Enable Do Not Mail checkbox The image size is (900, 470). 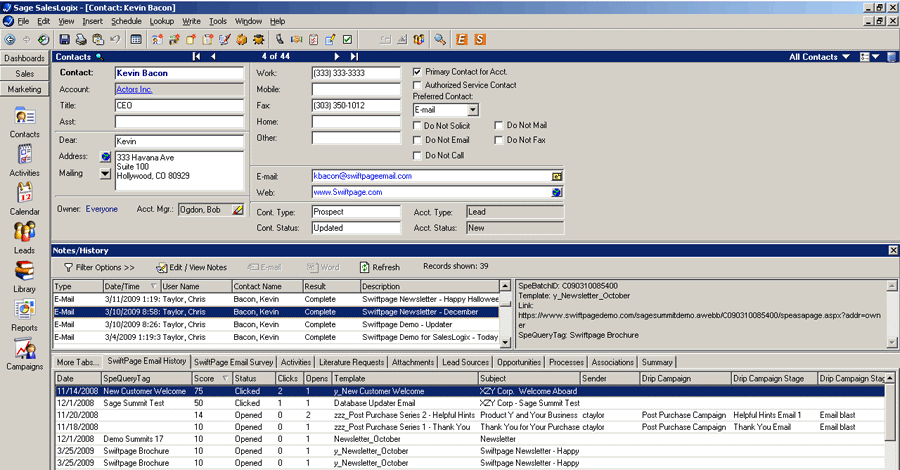click(499, 125)
